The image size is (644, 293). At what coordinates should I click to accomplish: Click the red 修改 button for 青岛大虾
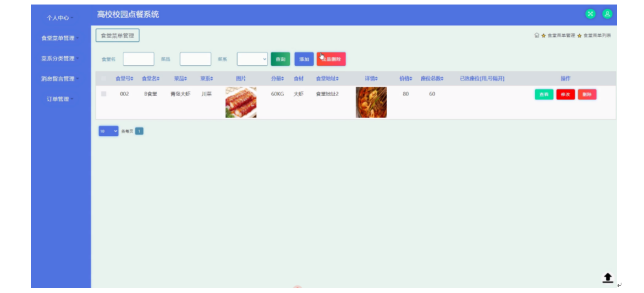[566, 94]
